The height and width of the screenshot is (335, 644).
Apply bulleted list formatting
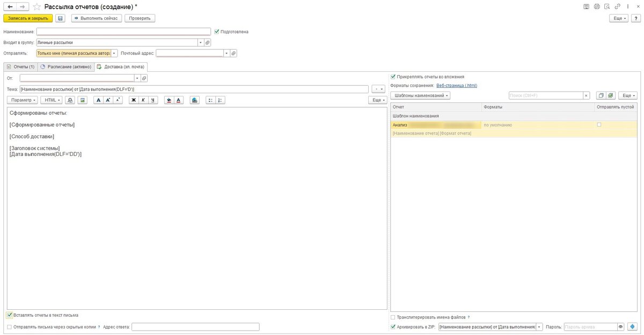point(210,100)
